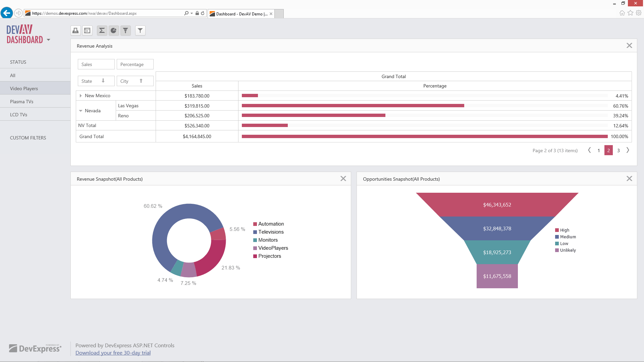Close the Revenue Snapshot panel
644x362 pixels.
tap(343, 179)
